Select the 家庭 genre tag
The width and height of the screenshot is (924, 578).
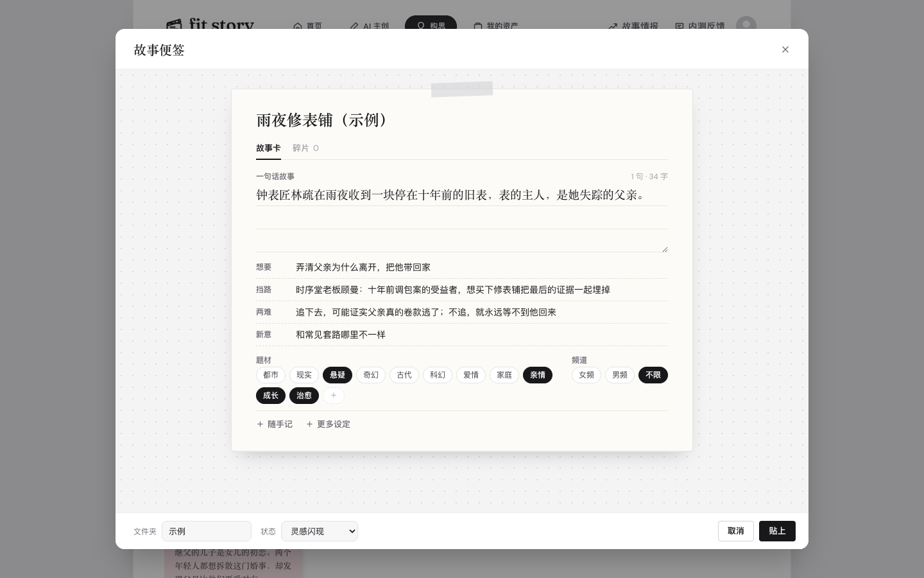[x=504, y=375]
